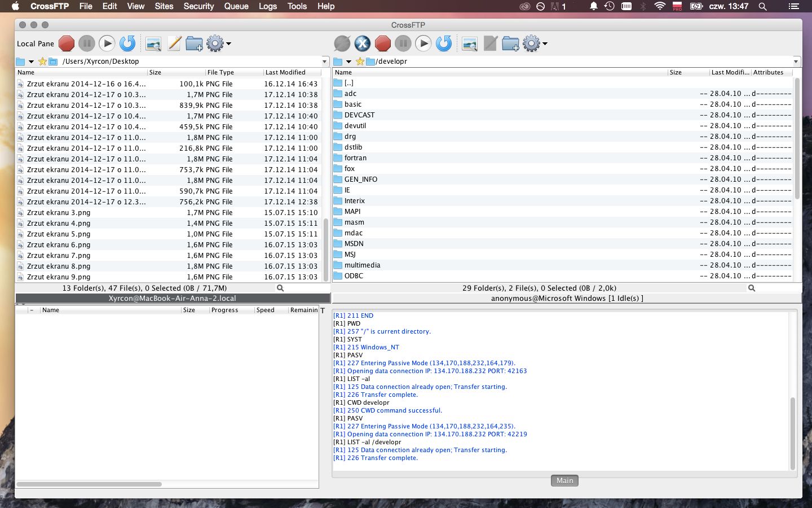Open the local pane gear dropdown arrow
The width and height of the screenshot is (812, 508).
click(x=228, y=44)
